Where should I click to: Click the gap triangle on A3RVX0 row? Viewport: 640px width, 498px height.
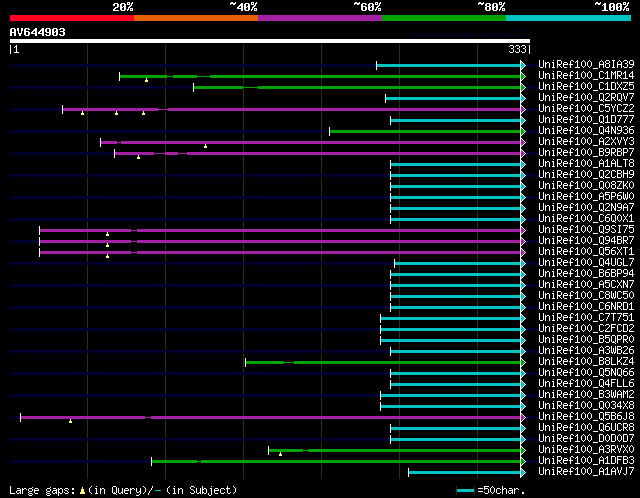tap(281, 454)
